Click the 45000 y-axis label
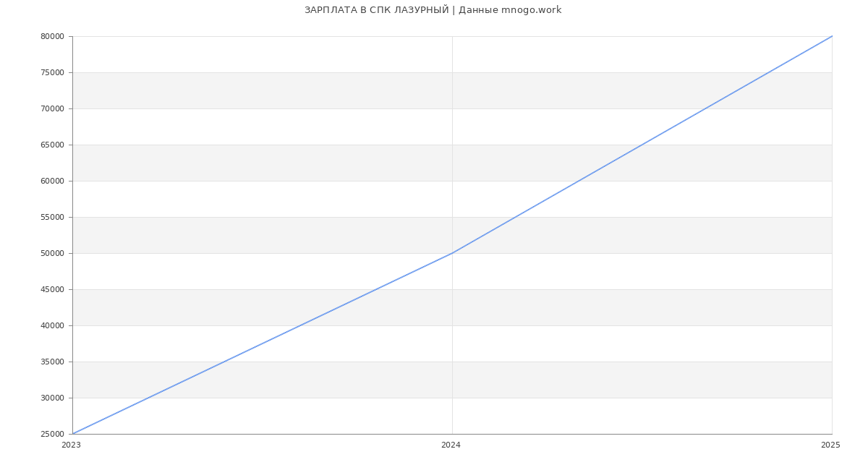The height and width of the screenshot is (470, 868). click(x=52, y=290)
